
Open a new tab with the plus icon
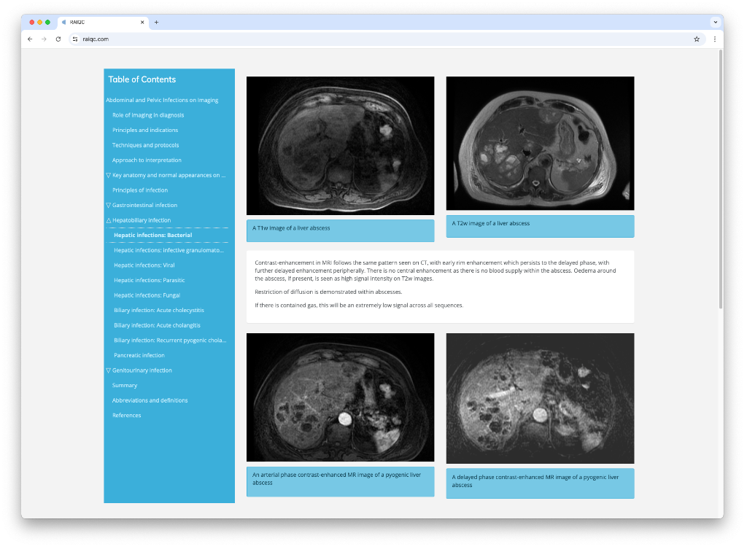click(156, 22)
